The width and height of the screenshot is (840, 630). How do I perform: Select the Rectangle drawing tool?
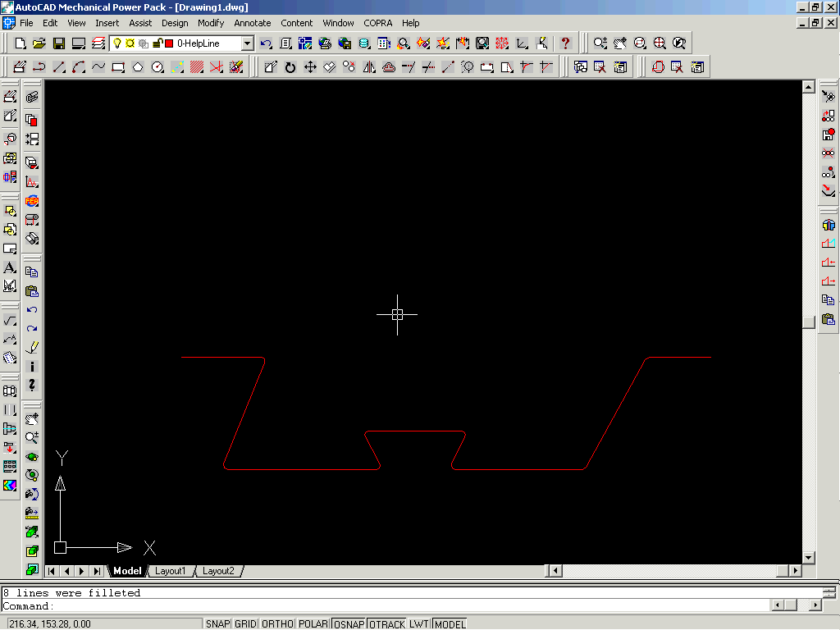pos(118,67)
